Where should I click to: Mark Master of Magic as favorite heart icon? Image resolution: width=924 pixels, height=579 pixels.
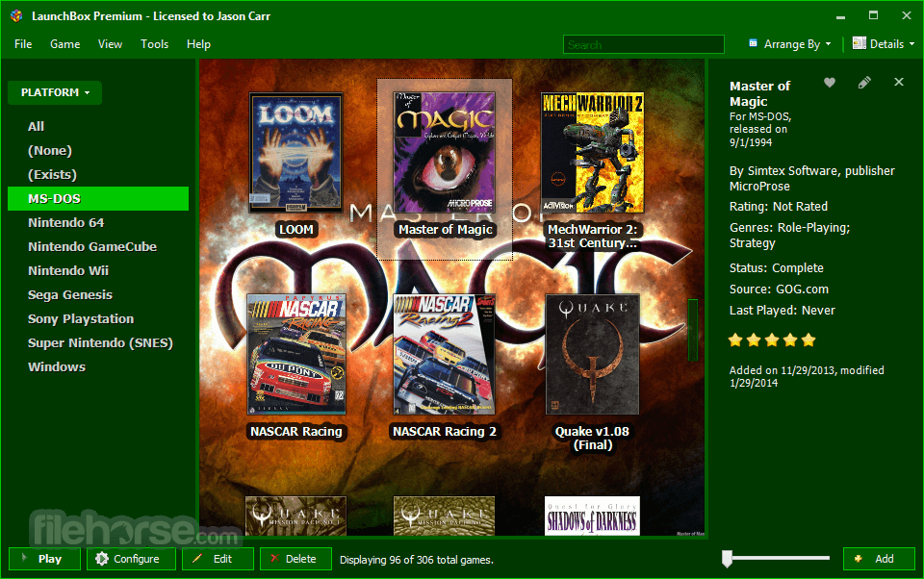click(x=830, y=83)
